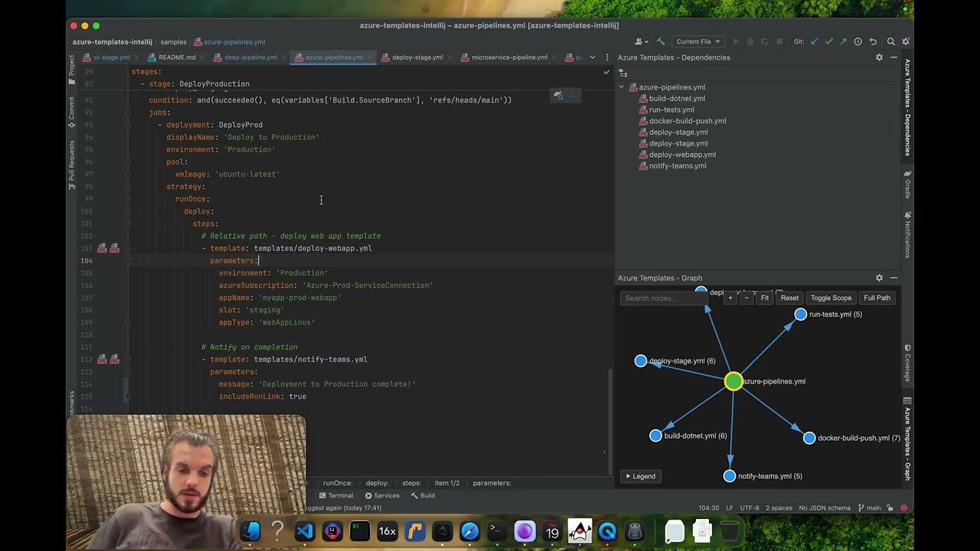980x551 pixels.
Task: Select notify-teams.yml in dependency tree
Action: click(677, 166)
